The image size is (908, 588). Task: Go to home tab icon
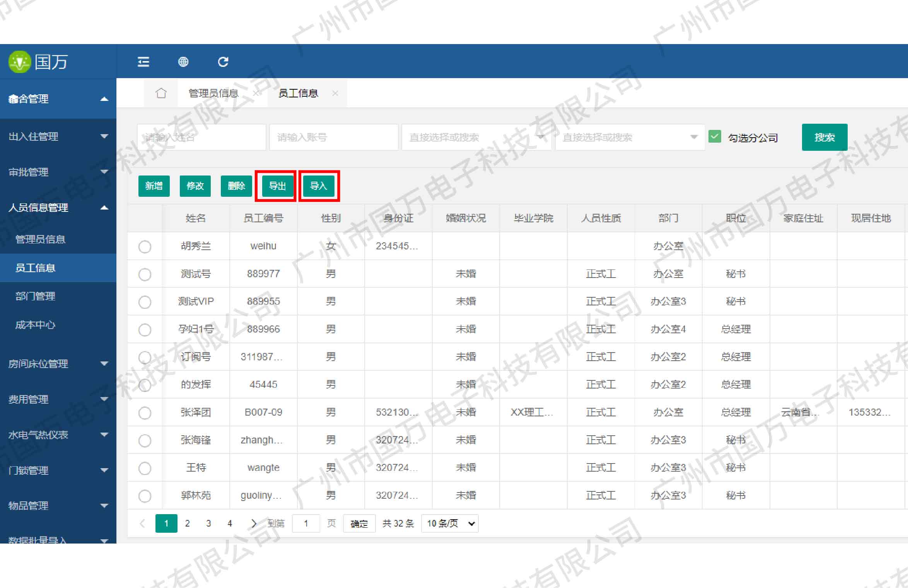161,93
